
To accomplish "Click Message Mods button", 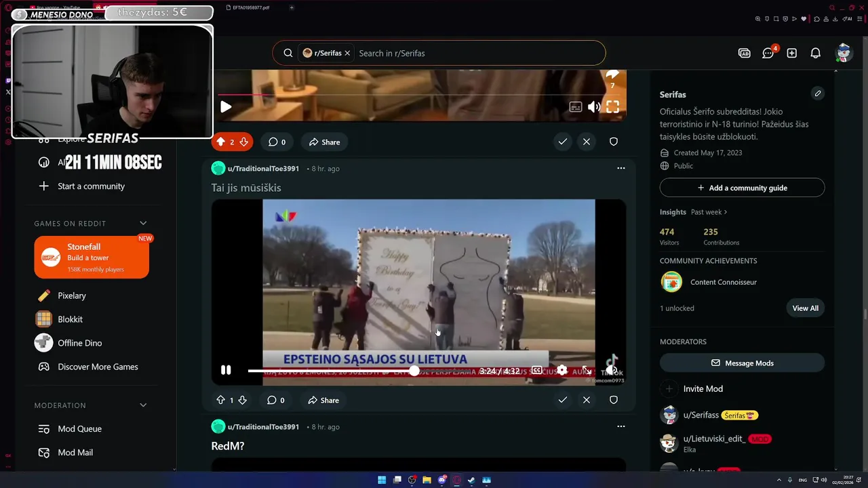I will (742, 363).
